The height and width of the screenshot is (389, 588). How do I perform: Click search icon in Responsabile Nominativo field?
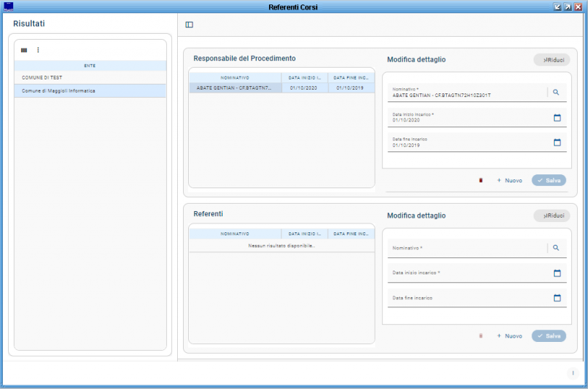[556, 93]
